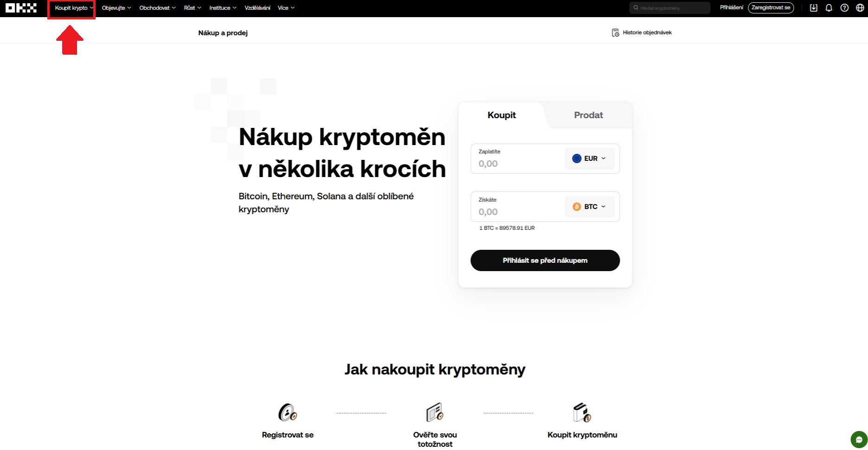Expand the Instituce menu
This screenshot has width=868, height=450.
223,8
